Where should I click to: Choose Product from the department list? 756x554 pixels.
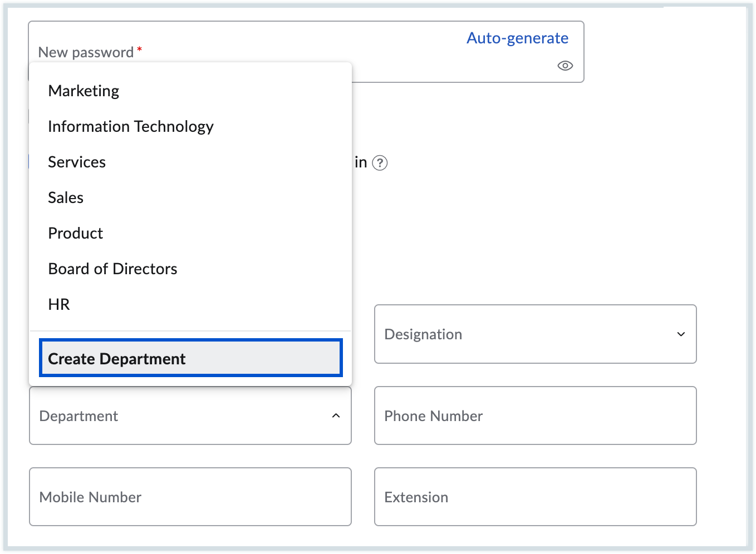tap(76, 233)
